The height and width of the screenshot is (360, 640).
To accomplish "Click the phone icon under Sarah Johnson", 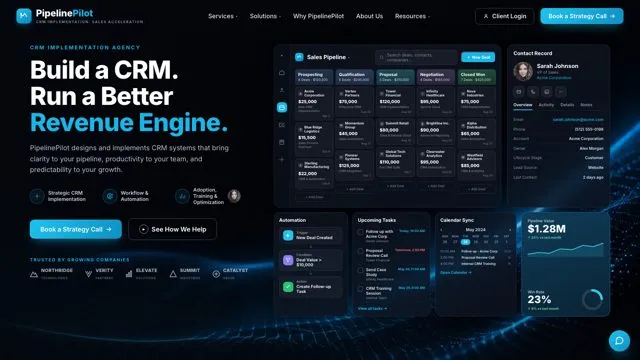I will point(533,92).
